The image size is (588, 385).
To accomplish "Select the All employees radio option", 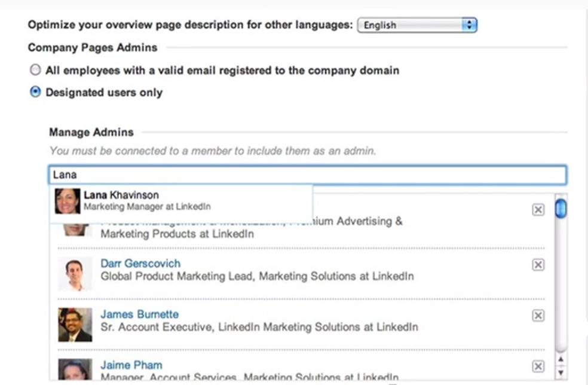I will [35, 70].
